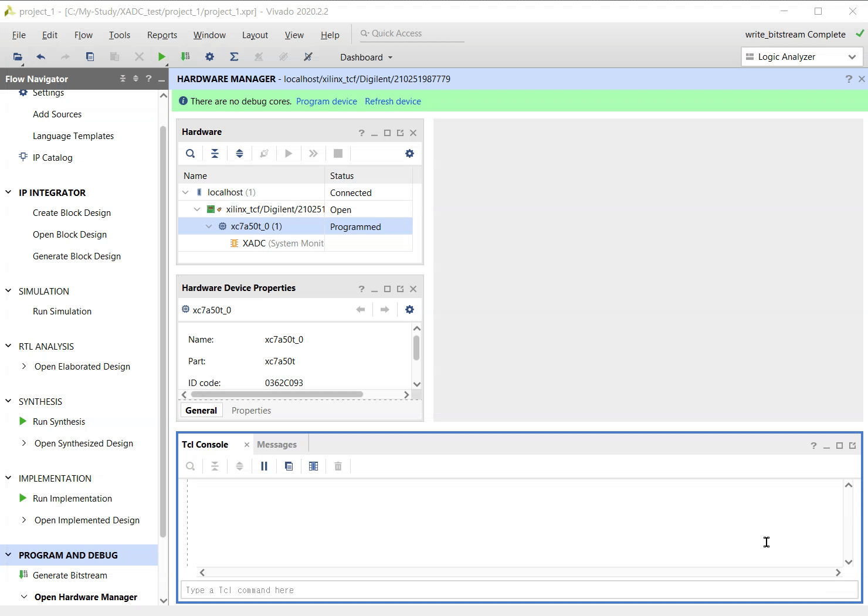
Task: Open the Logic Analyzer layout combo box
Action: (x=802, y=57)
